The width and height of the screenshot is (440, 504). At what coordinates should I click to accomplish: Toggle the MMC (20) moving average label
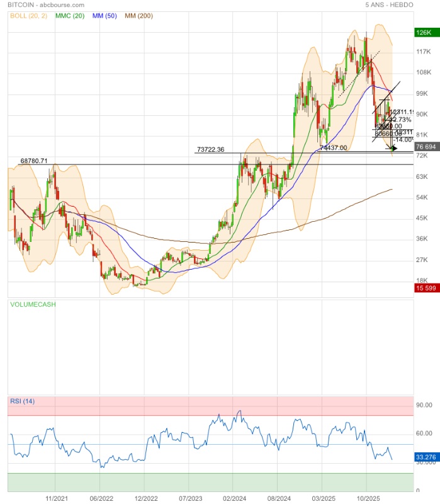point(71,14)
